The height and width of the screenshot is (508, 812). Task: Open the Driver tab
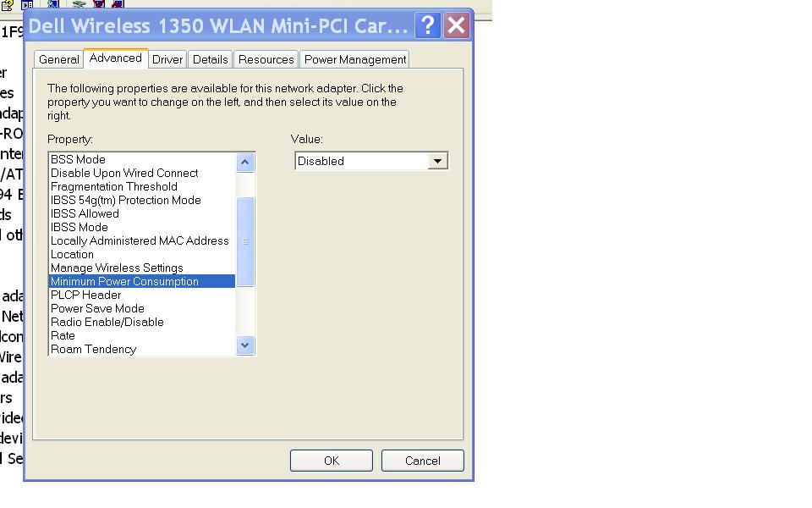[167, 59]
